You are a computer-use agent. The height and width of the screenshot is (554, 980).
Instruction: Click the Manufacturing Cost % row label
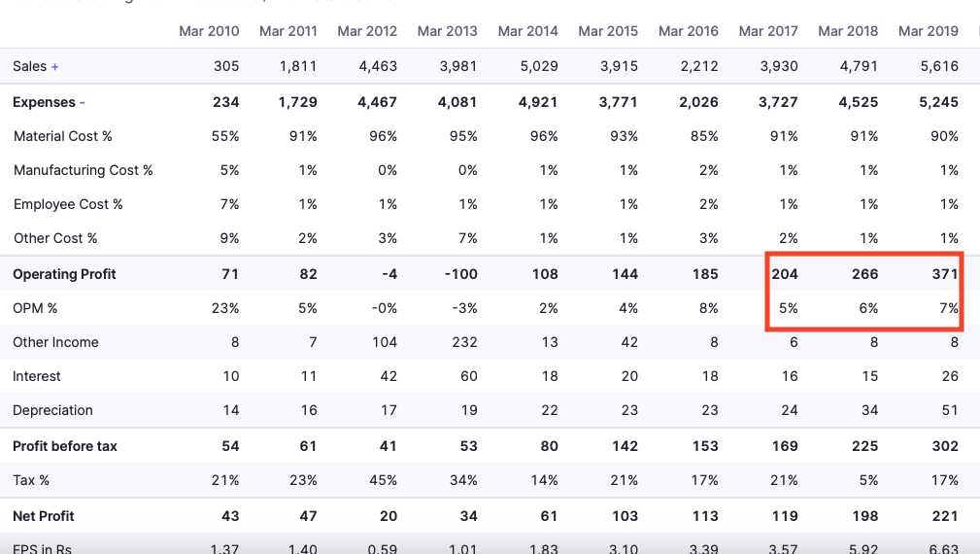(x=84, y=171)
